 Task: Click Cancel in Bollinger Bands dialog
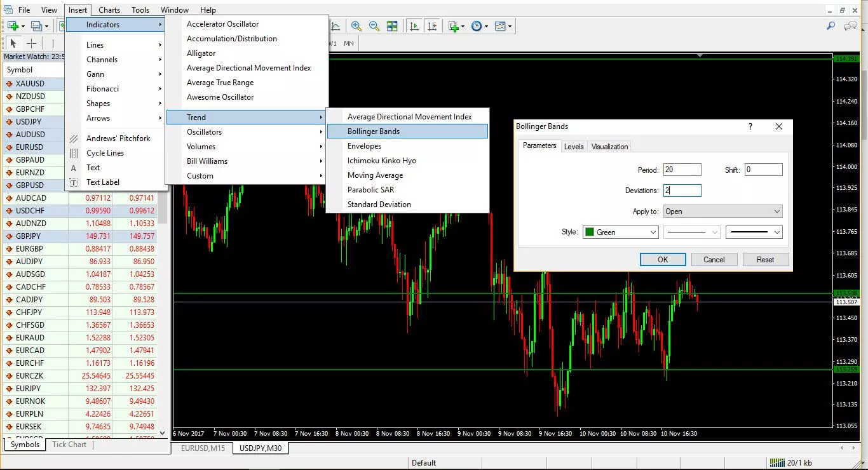714,259
